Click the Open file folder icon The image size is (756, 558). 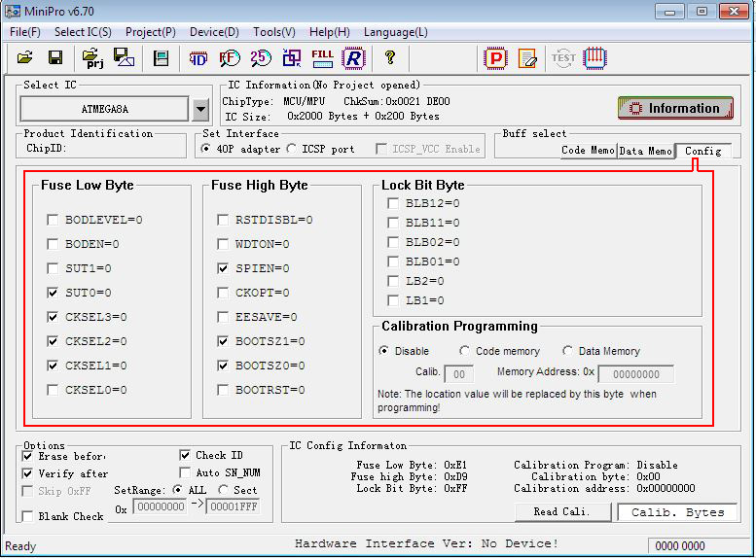pos(25,58)
